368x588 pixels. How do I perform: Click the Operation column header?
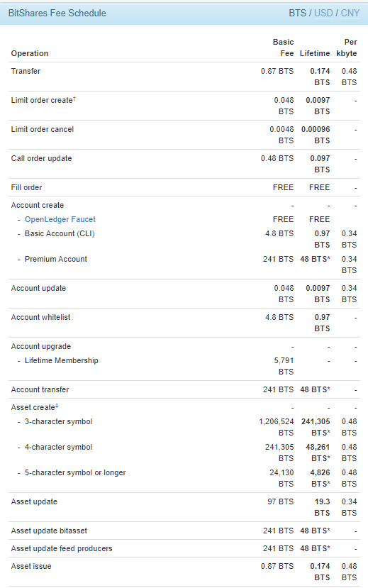pos(30,53)
